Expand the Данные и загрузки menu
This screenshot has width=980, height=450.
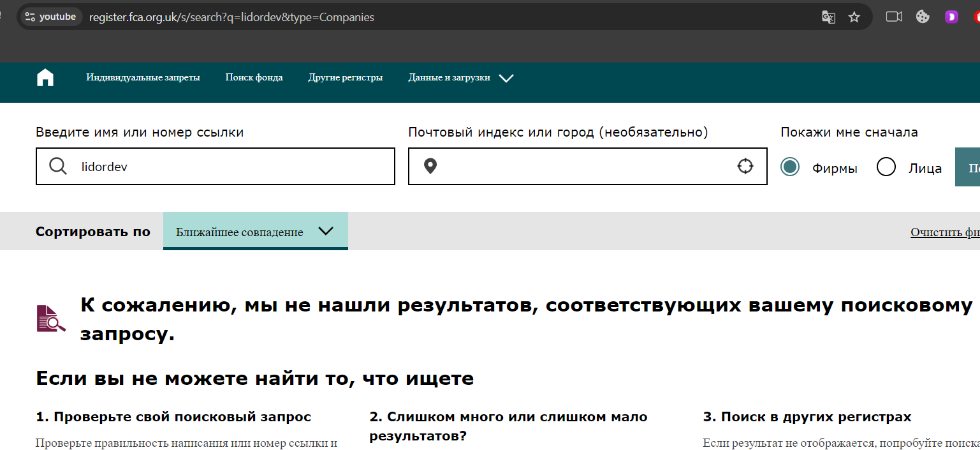pos(460,78)
